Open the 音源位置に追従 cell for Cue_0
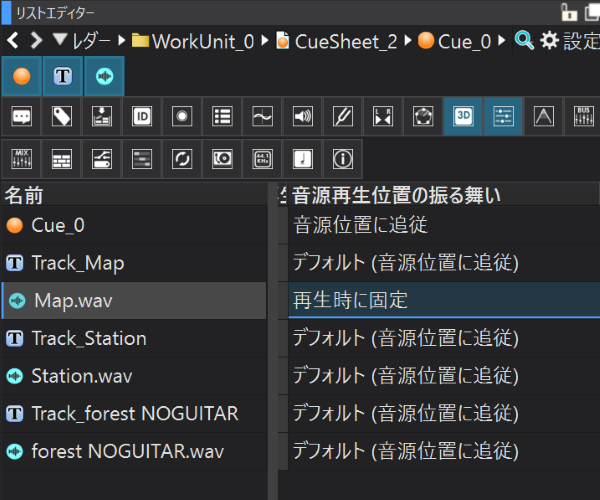Image resolution: width=600 pixels, height=500 pixels. pyautogui.click(x=444, y=225)
